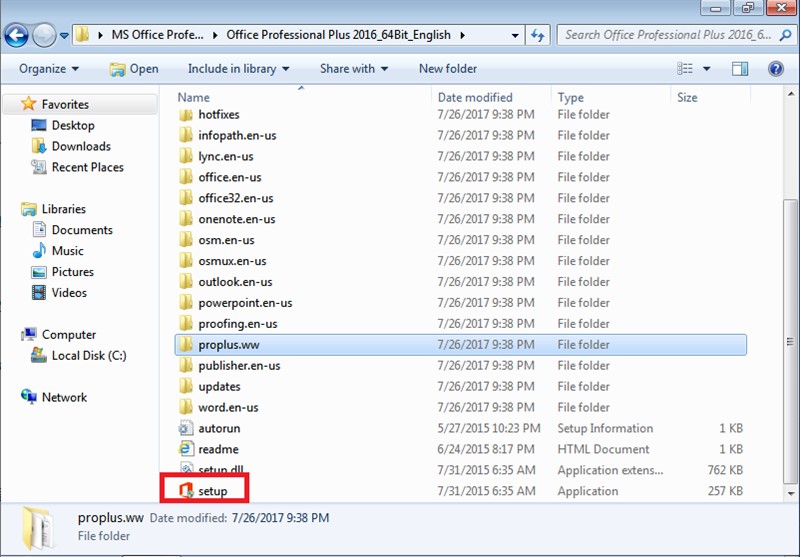Open the Change your view dropdown arrow
The image size is (800, 557).
click(x=706, y=69)
